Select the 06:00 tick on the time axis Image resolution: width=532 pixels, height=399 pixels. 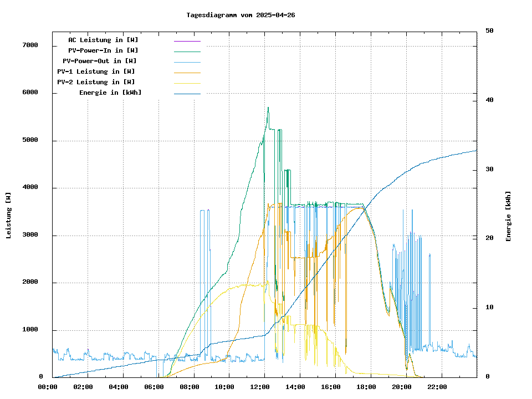pyautogui.click(x=154, y=387)
